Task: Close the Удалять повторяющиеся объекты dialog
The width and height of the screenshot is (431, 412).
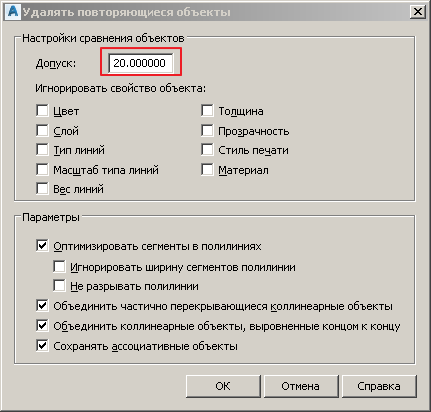Action: [x=417, y=12]
